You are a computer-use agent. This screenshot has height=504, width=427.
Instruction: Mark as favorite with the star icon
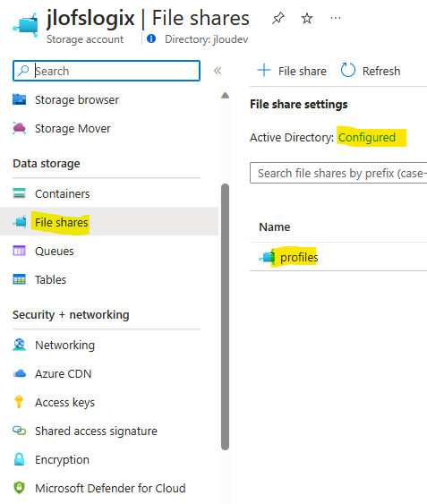pyautogui.click(x=307, y=18)
